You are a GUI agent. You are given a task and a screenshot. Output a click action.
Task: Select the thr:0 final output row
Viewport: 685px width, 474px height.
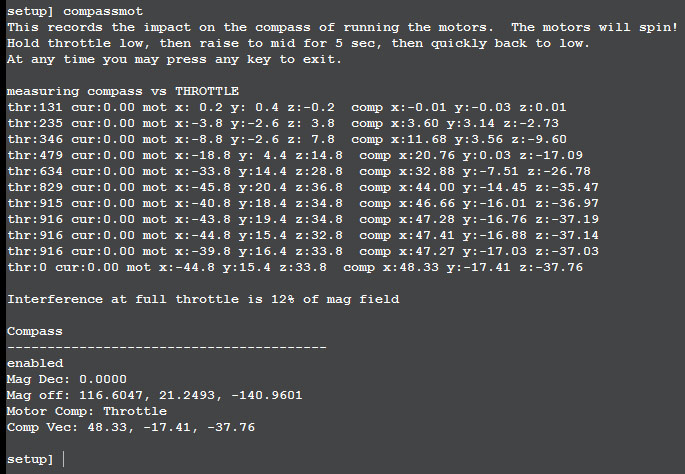point(295,267)
